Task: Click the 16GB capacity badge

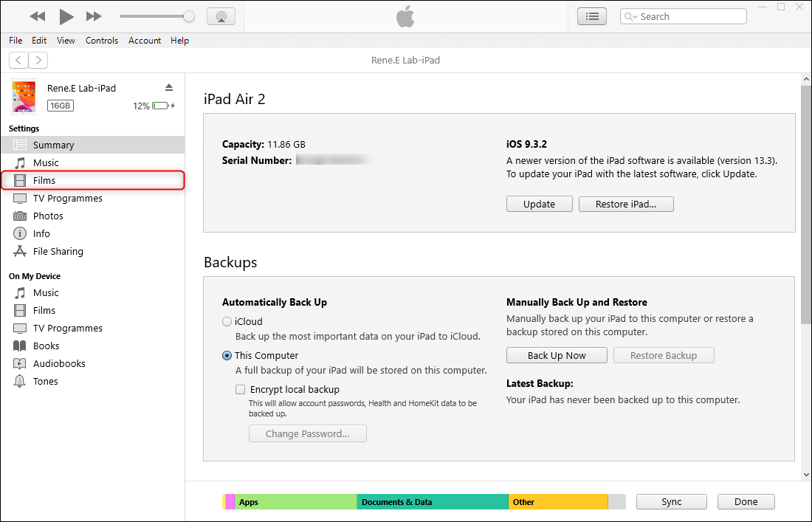Action: [x=60, y=106]
